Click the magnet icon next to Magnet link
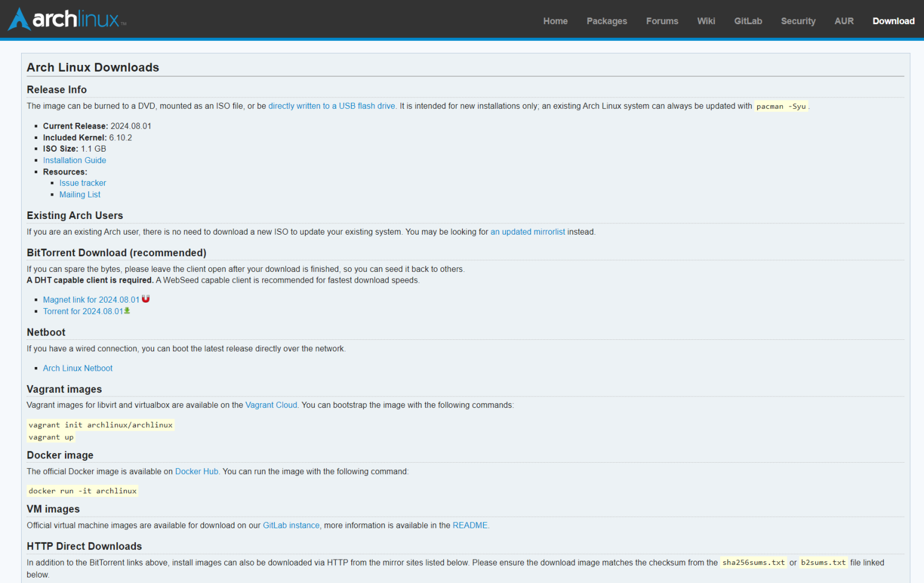The height and width of the screenshot is (583, 924). coord(146,298)
